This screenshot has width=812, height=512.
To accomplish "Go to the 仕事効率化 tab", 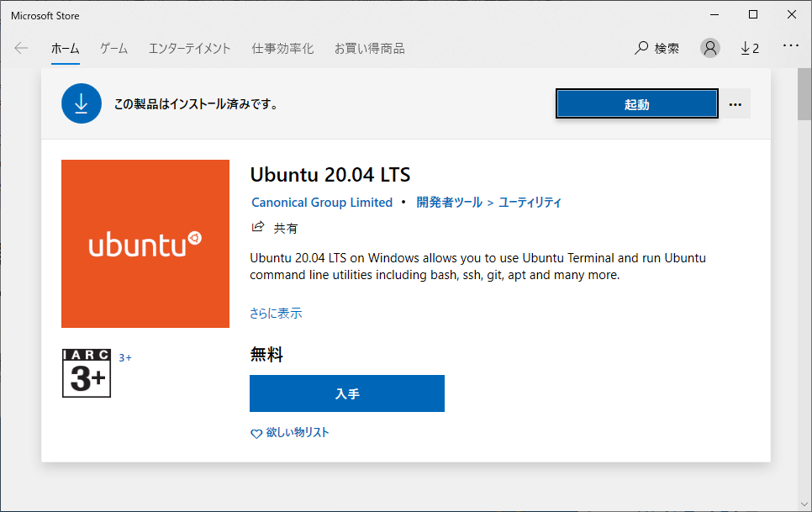I will 282,48.
